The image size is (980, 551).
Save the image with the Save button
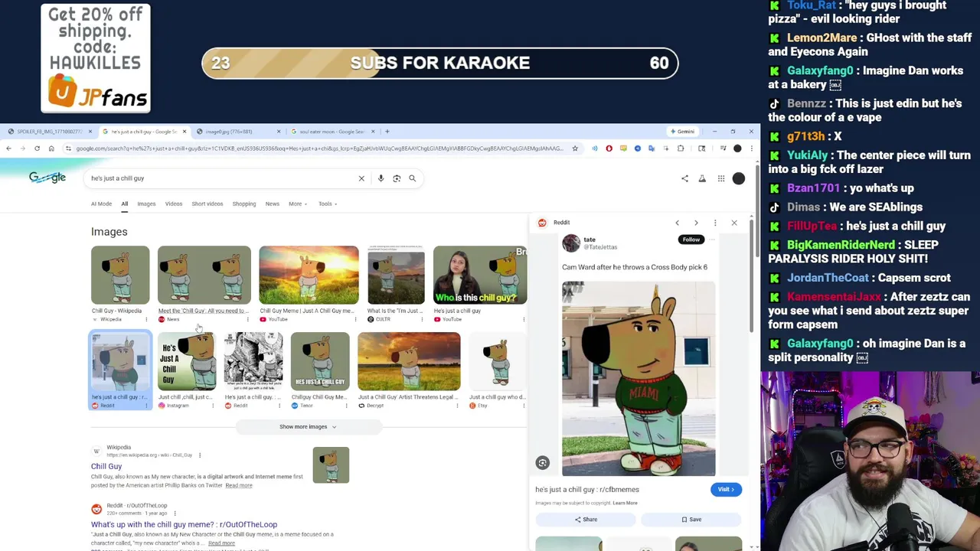[x=691, y=520]
